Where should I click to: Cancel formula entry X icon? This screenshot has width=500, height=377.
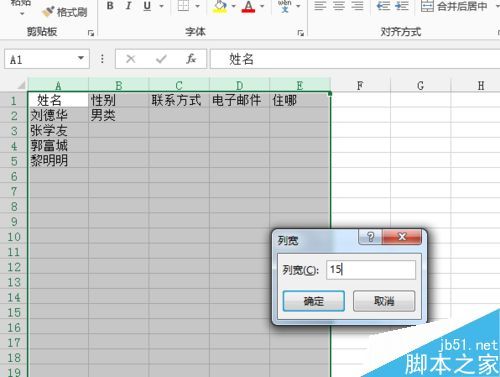130,59
